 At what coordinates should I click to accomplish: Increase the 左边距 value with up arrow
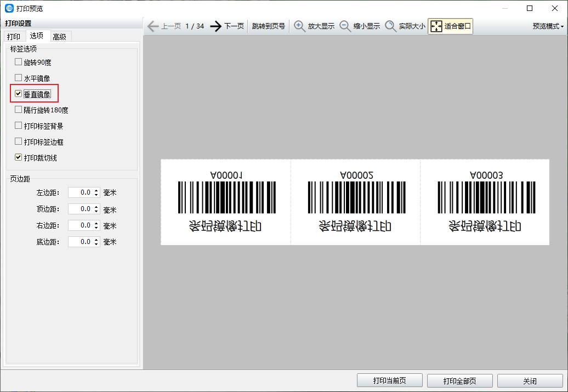(96, 190)
